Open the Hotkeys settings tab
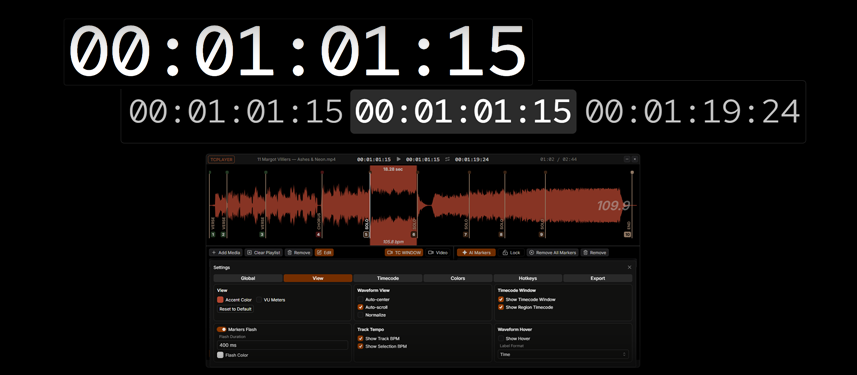This screenshot has height=375, width=857. point(527,278)
